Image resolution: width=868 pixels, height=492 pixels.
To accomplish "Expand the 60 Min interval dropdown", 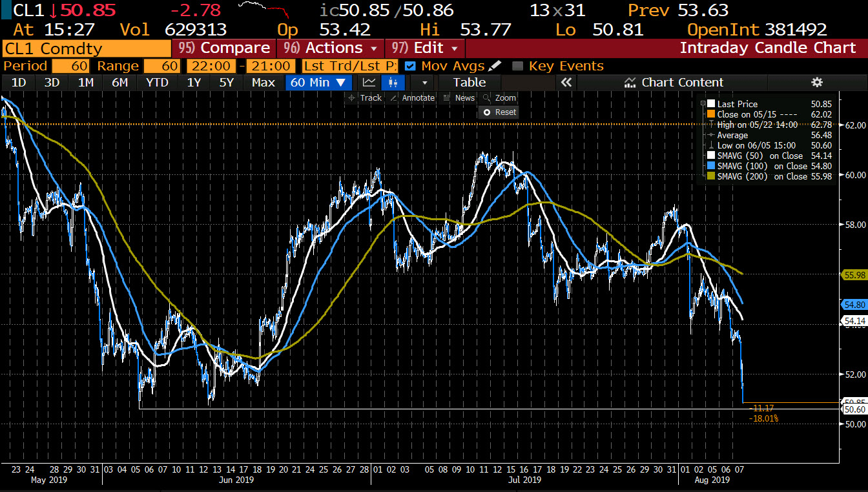I will pos(318,82).
